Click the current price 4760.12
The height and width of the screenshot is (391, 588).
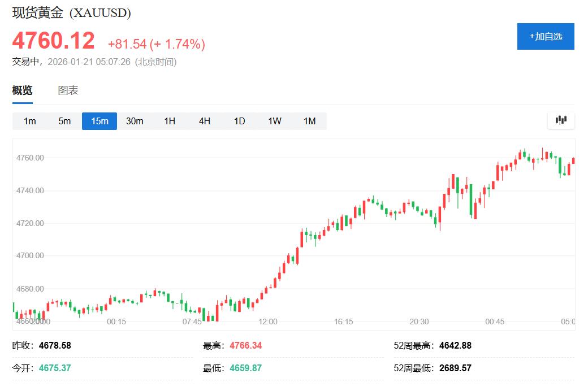54,41
